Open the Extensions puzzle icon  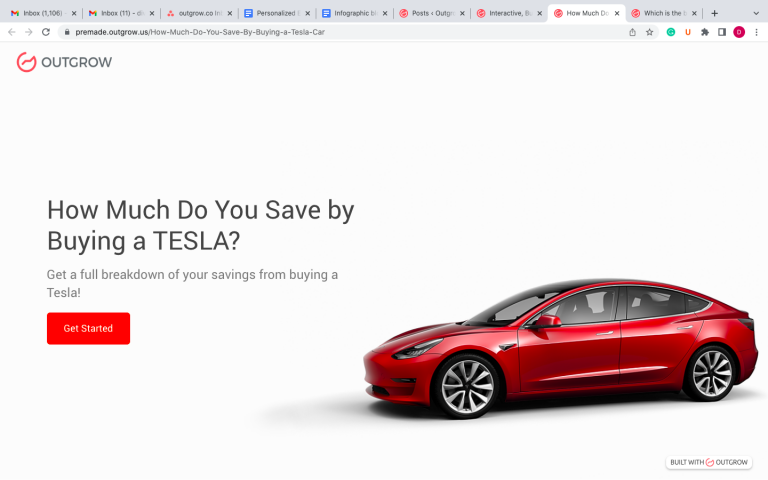click(705, 32)
